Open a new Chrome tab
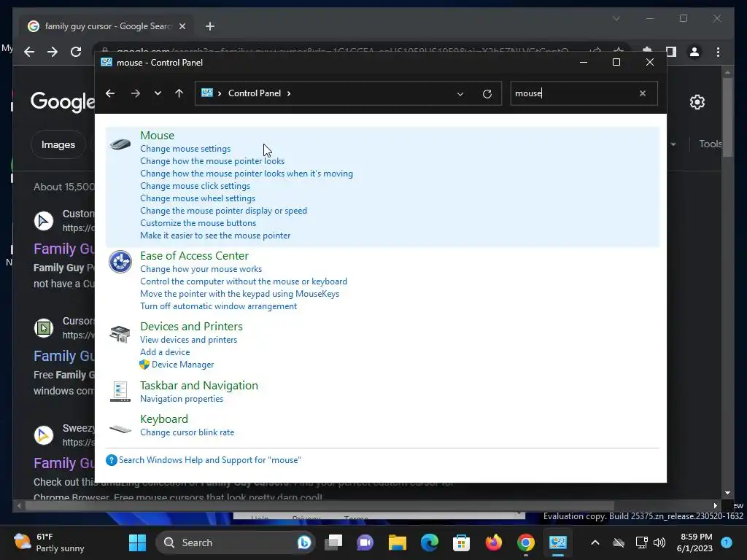 pos(210,26)
